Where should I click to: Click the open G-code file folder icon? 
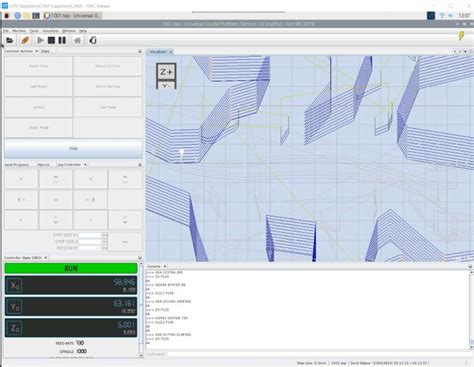10,40
